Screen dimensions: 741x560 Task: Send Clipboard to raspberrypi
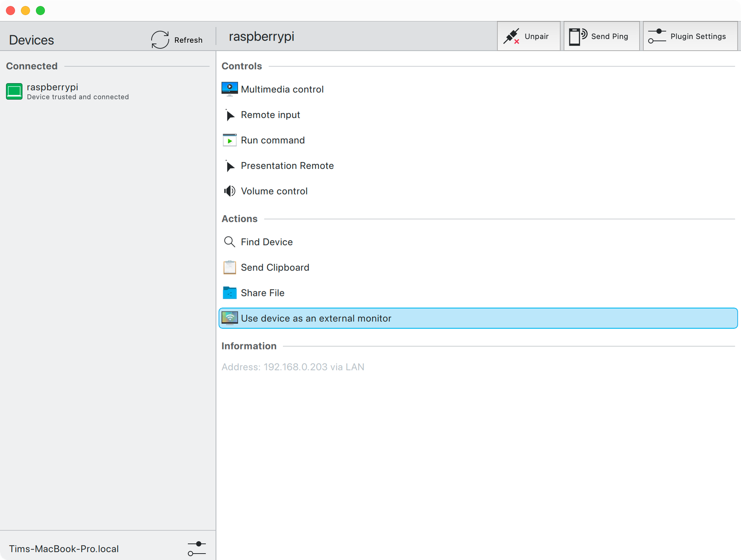(275, 267)
